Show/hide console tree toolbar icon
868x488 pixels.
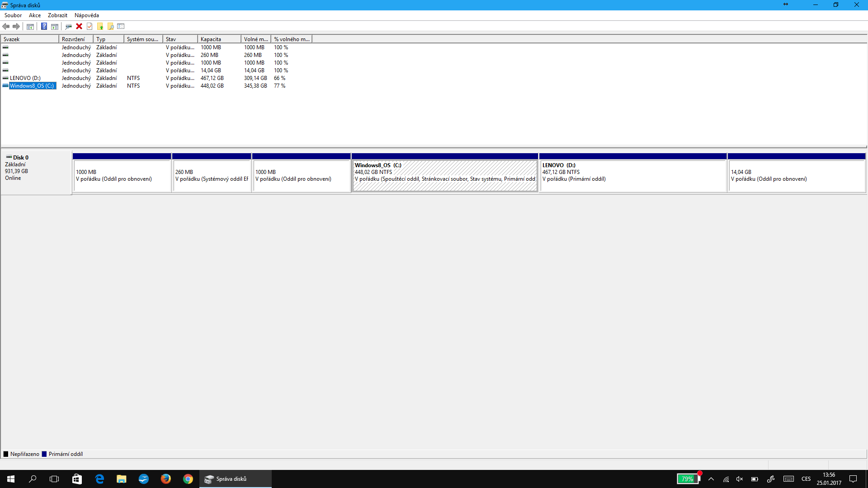click(x=30, y=26)
